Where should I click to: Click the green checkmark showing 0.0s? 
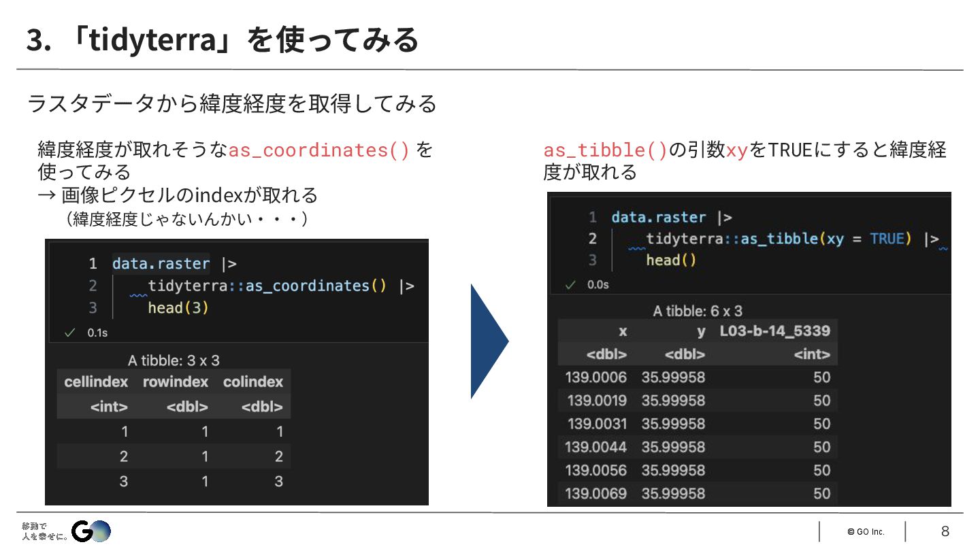(x=570, y=284)
